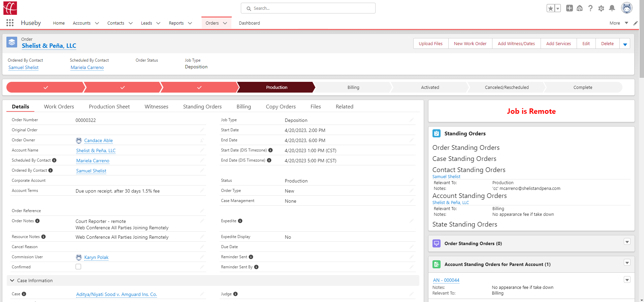The image size is (644, 302).
Task: Edit the Order Notes pencil icon
Action: point(202,221)
